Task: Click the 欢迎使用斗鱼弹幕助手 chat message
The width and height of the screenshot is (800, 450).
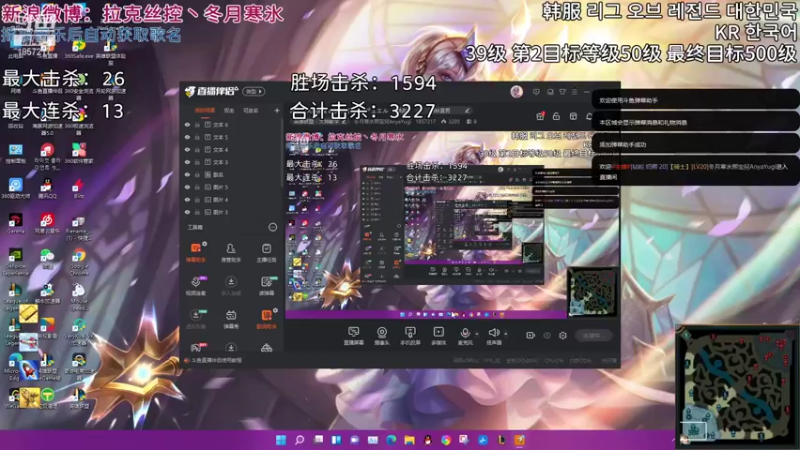Action: point(695,100)
